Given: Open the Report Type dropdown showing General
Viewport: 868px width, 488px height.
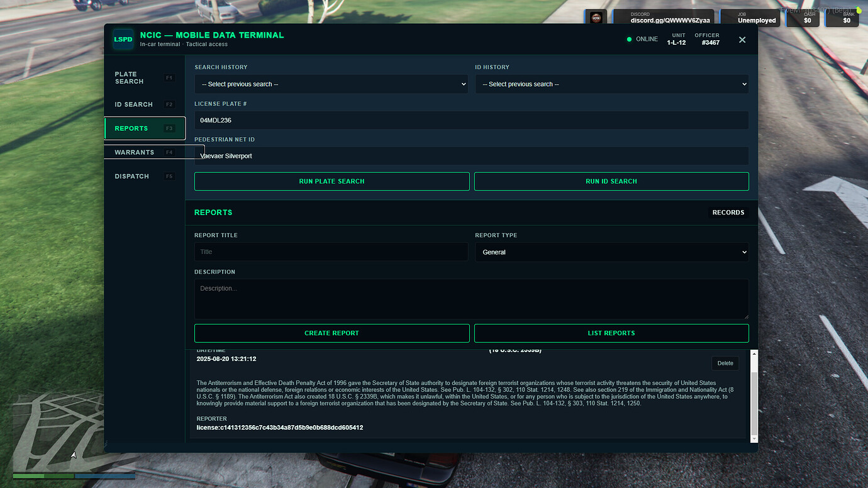Looking at the screenshot, I should pos(611,252).
